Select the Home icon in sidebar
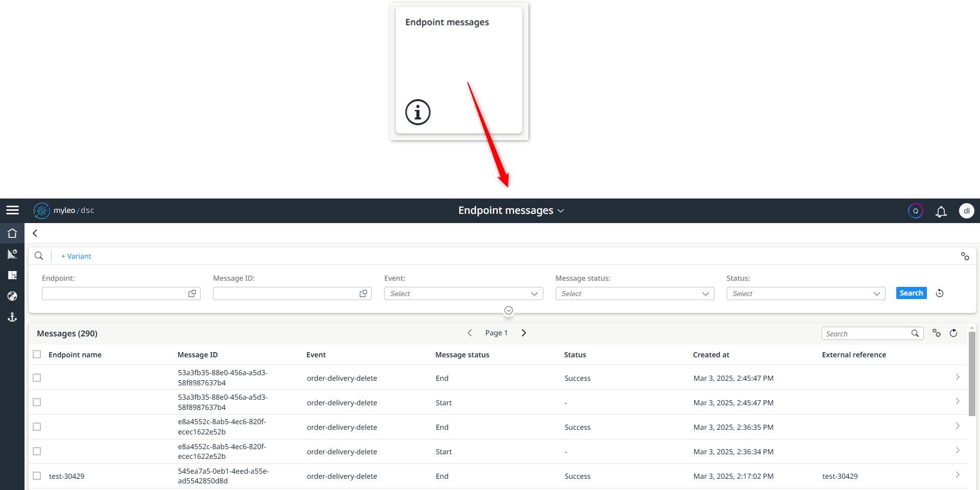 coord(12,233)
